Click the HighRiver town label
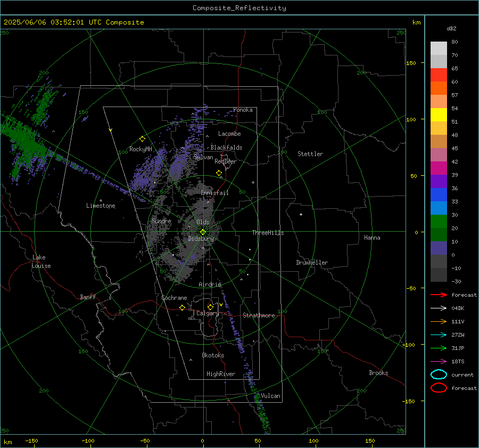The width and height of the screenshot is (479, 448). pyautogui.click(x=221, y=374)
